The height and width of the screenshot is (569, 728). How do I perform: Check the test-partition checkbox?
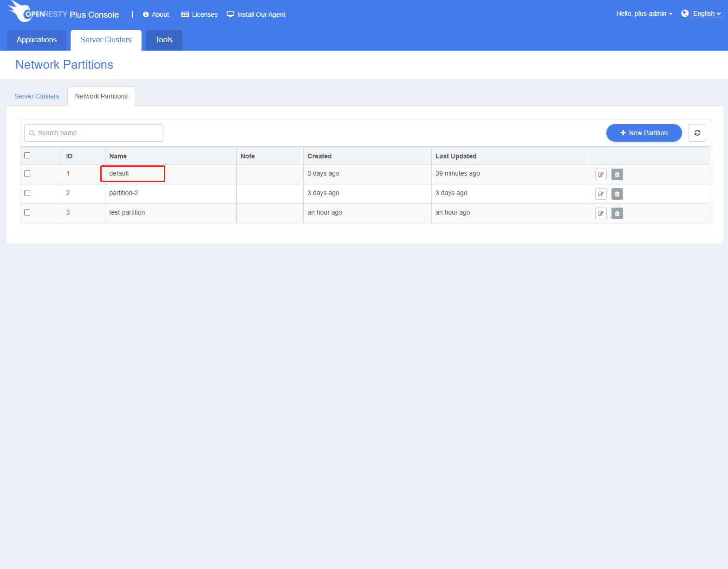pos(27,213)
